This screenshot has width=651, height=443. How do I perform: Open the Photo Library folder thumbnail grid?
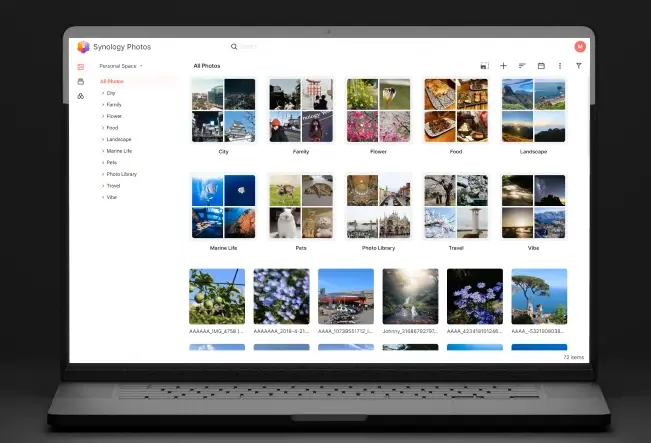click(378, 206)
